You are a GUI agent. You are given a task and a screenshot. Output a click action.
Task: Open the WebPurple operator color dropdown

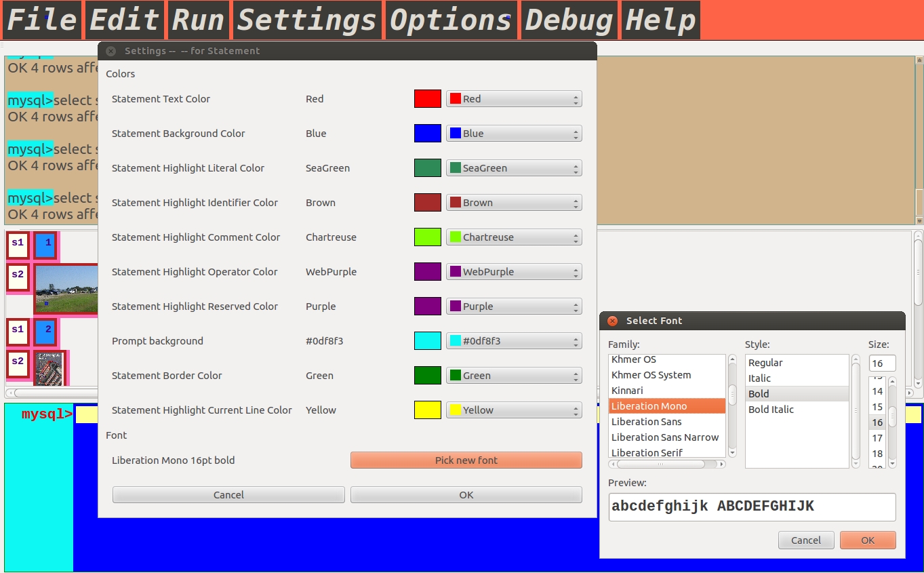point(514,272)
